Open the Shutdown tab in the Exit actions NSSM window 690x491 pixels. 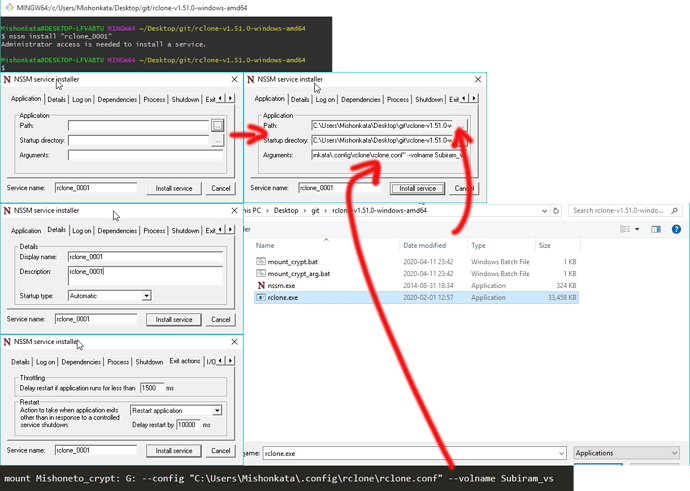coord(149,362)
